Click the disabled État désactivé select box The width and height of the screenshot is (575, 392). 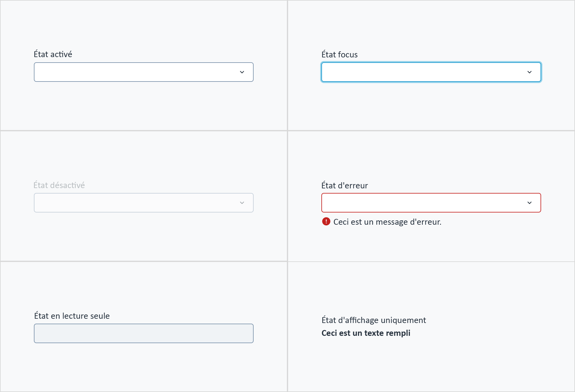coord(144,203)
